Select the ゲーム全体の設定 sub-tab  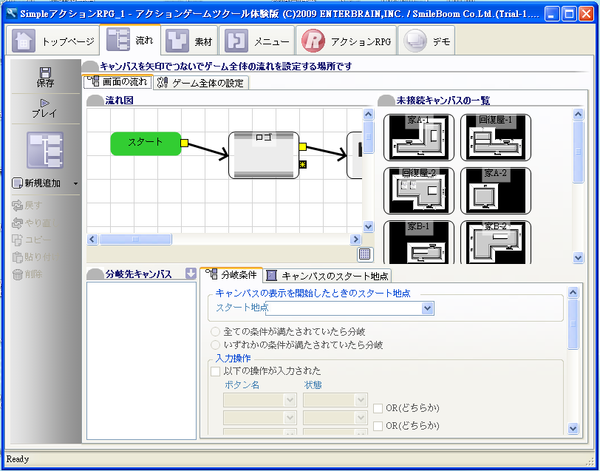(x=201, y=83)
